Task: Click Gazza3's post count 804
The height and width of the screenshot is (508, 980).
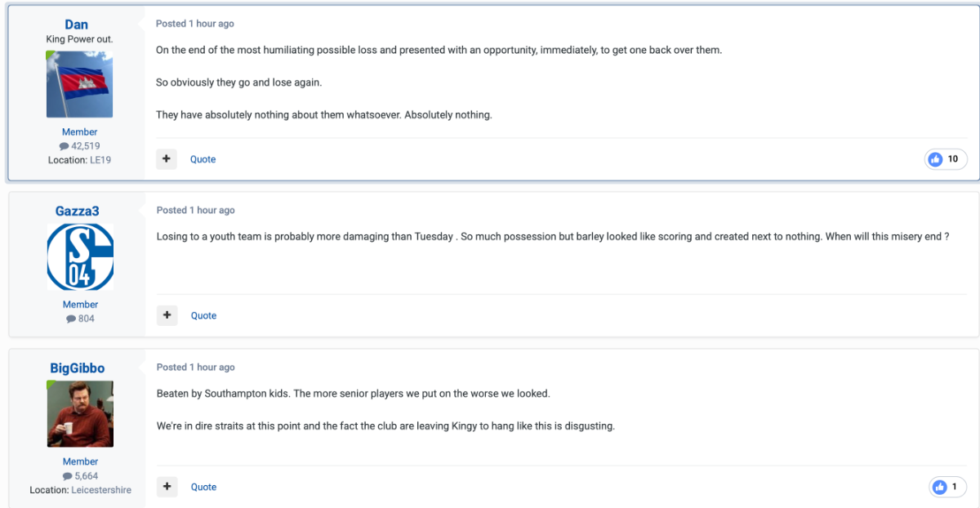Action: (81, 319)
